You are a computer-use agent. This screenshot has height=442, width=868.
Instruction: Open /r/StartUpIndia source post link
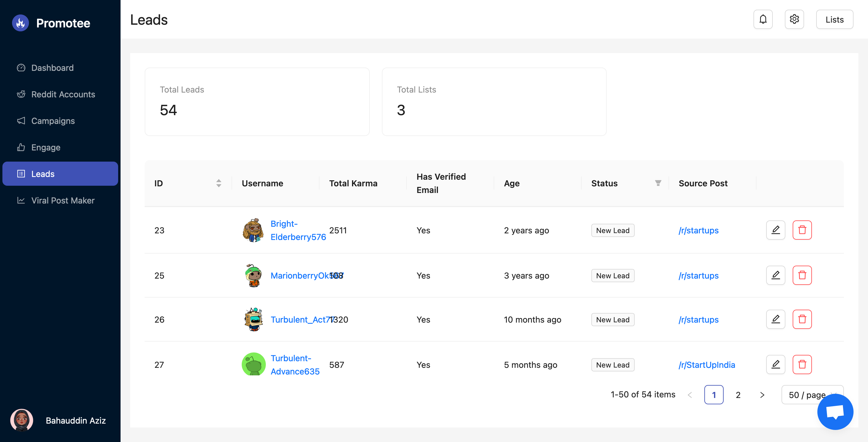click(x=706, y=365)
